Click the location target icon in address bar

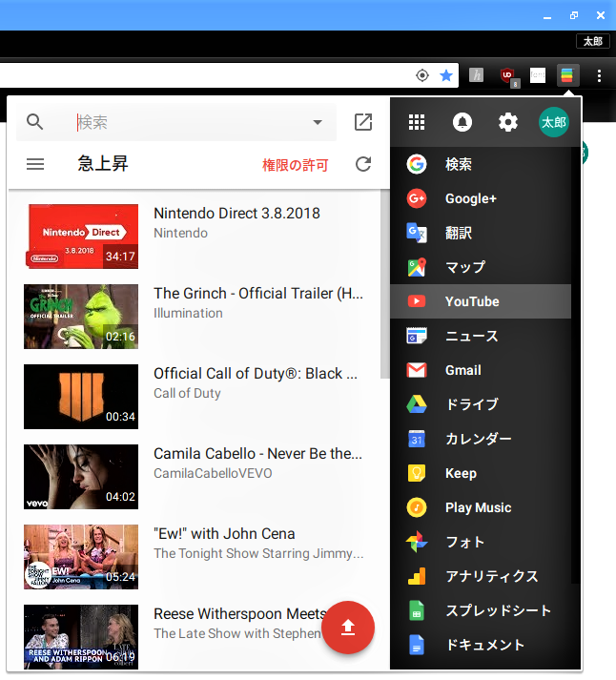pyautogui.click(x=421, y=75)
